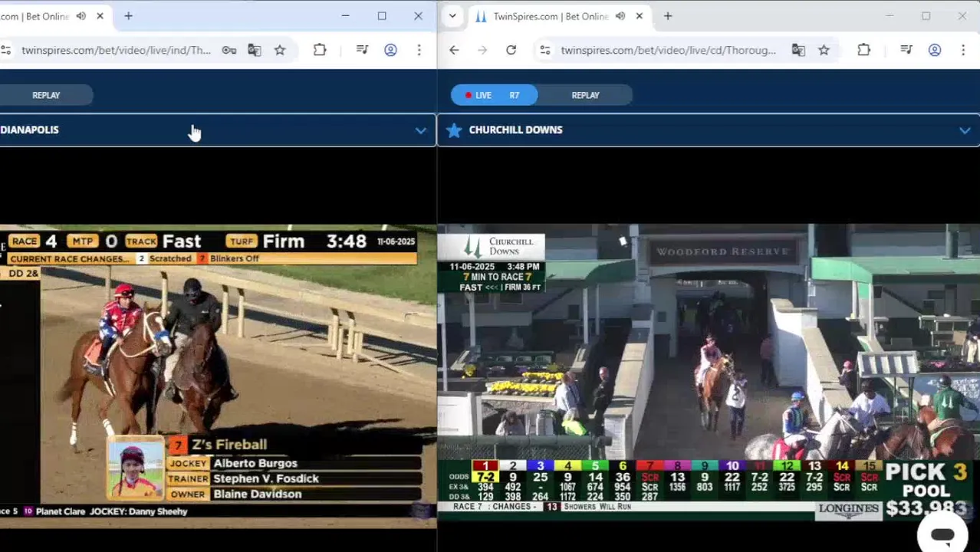Select REPLAY in the Indianapolis window

point(46,95)
